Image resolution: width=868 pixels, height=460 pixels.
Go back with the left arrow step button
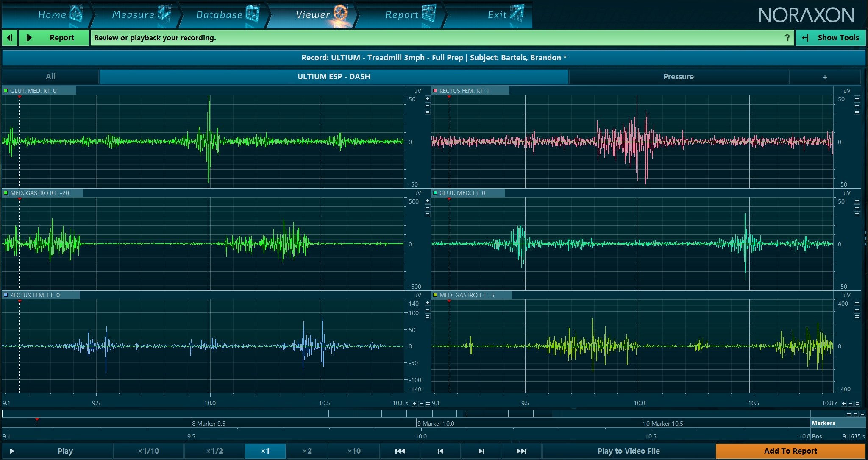10,38
